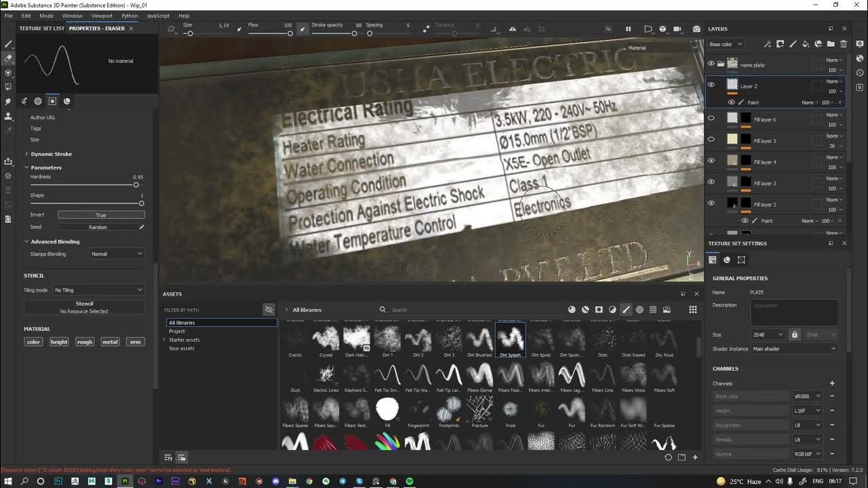Click the Add effect wand icon in Layers
The width and height of the screenshot is (868, 488).
tap(767, 44)
